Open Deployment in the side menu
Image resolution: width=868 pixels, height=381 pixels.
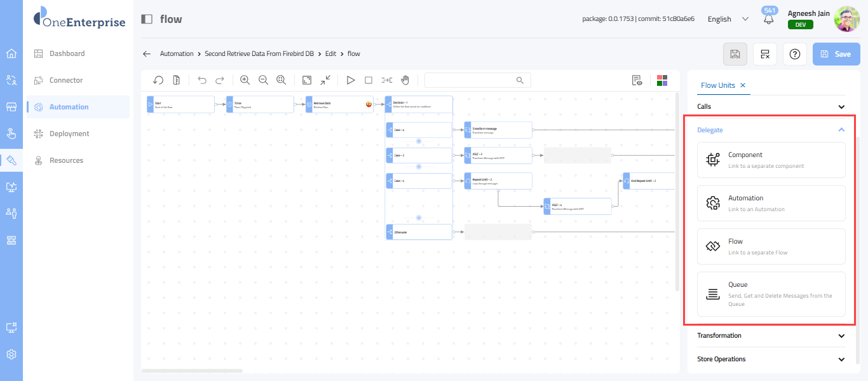[x=69, y=134]
